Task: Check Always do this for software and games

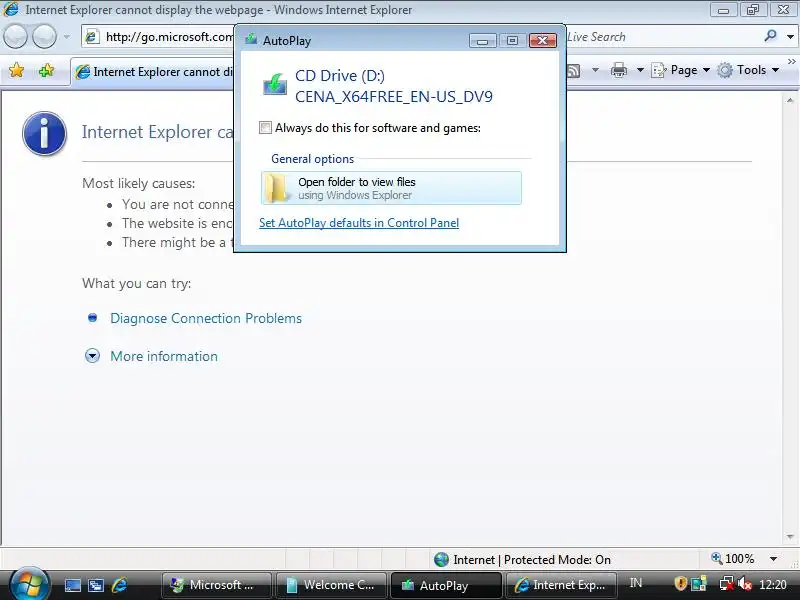Action: tap(265, 128)
